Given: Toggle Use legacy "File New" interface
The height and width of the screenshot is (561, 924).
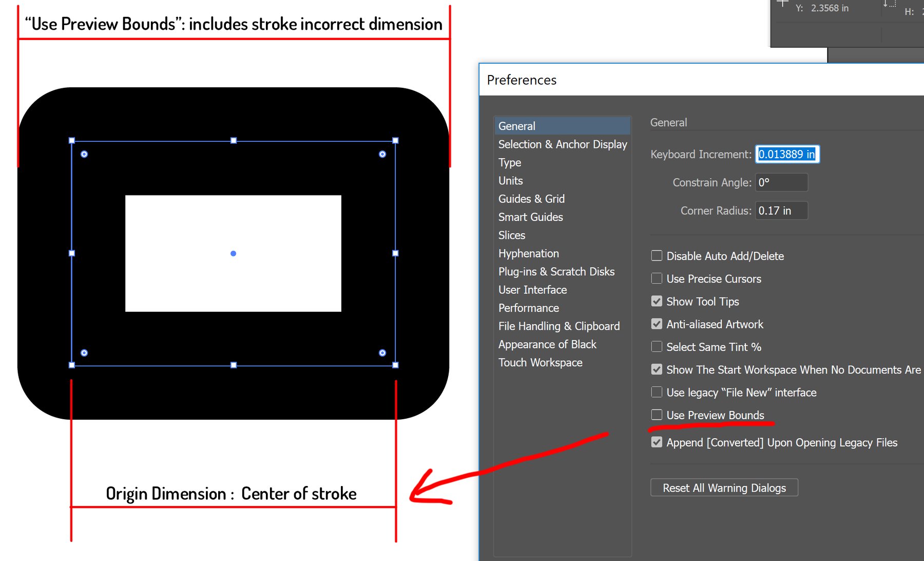Looking at the screenshot, I should point(657,392).
